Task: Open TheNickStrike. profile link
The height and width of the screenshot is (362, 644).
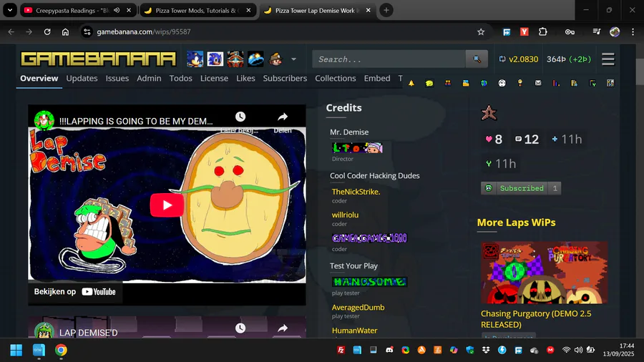Action: (x=356, y=192)
